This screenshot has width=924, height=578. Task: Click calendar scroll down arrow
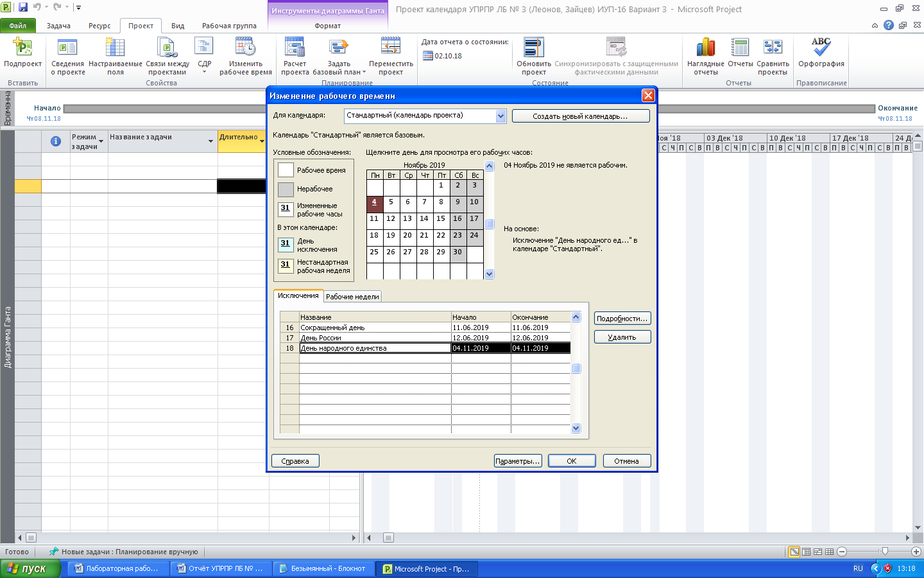click(x=490, y=274)
